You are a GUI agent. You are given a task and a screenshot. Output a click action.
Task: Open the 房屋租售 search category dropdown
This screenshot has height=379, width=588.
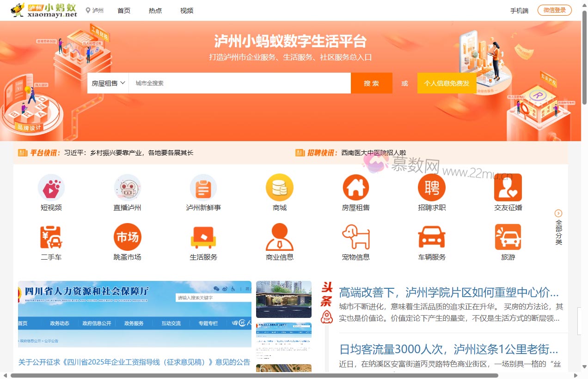[x=108, y=83]
